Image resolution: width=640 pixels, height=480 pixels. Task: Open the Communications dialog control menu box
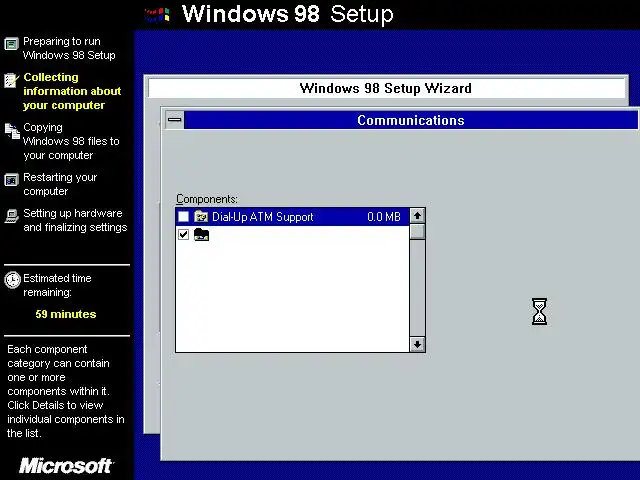[175, 120]
